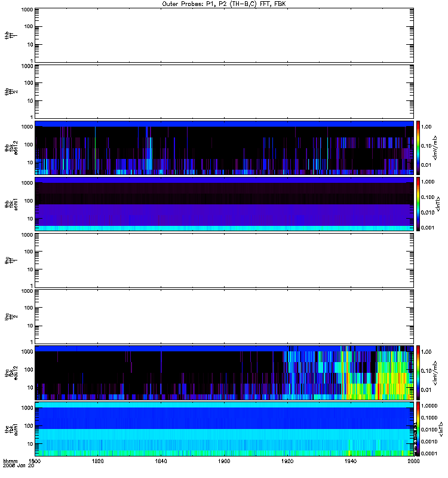Click the plot title 'Outer Probes: P1, P2 (TH-B,C) FFT, FBK'
The image size is (448, 478).
[224, 4]
